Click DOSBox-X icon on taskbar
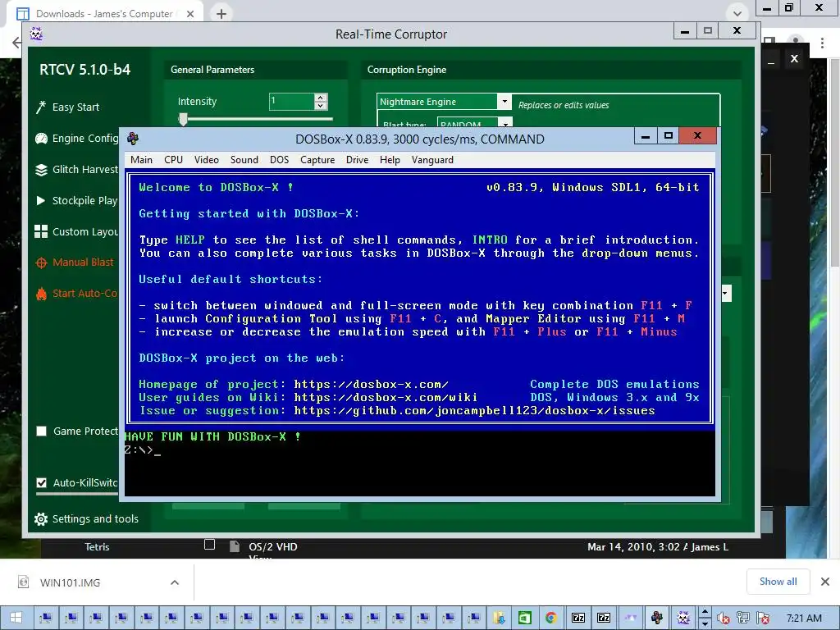The height and width of the screenshot is (630, 840). click(657, 618)
